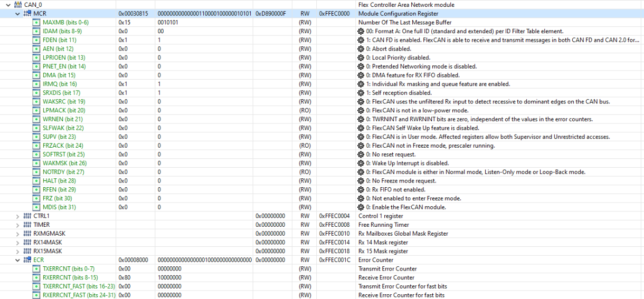The image size is (644, 299).
Task: Collapse the MCR register tree
Action: point(18,14)
